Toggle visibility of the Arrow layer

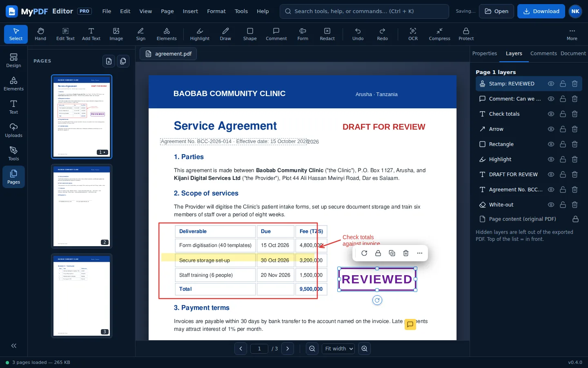click(551, 129)
